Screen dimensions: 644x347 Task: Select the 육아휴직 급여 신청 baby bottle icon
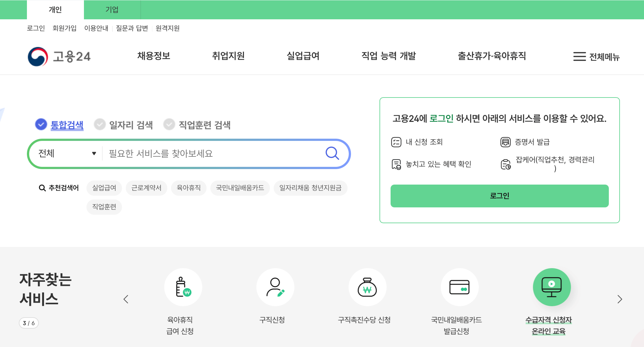(x=183, y=287)
